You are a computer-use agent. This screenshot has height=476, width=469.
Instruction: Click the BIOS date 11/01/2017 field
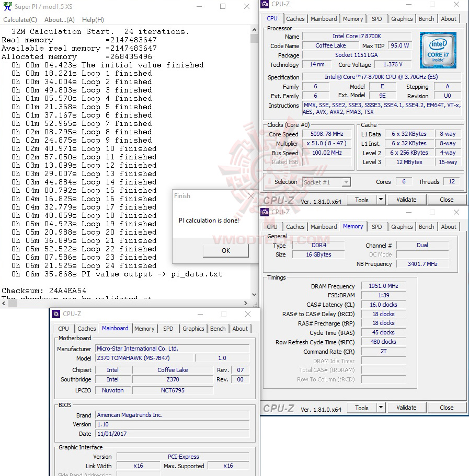pyautogui.click(x=172, y=434)
